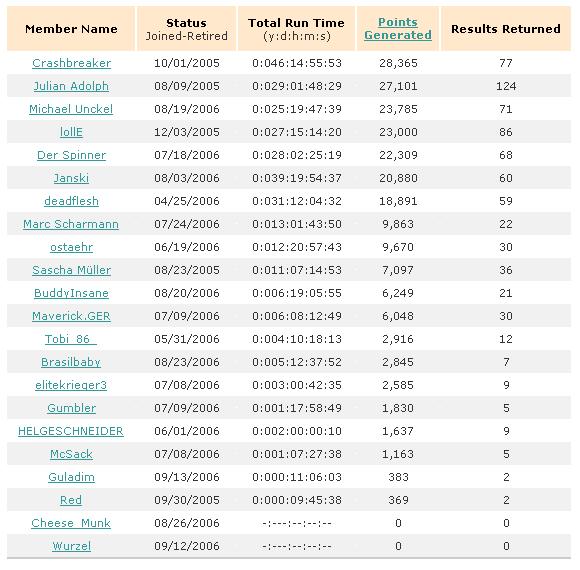Open Guladim member page

71,477
